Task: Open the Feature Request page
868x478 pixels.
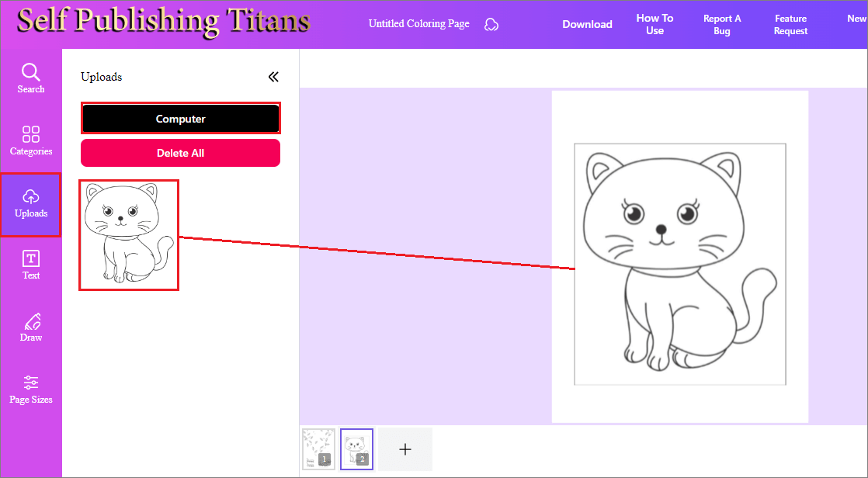Action: (790, 24)
